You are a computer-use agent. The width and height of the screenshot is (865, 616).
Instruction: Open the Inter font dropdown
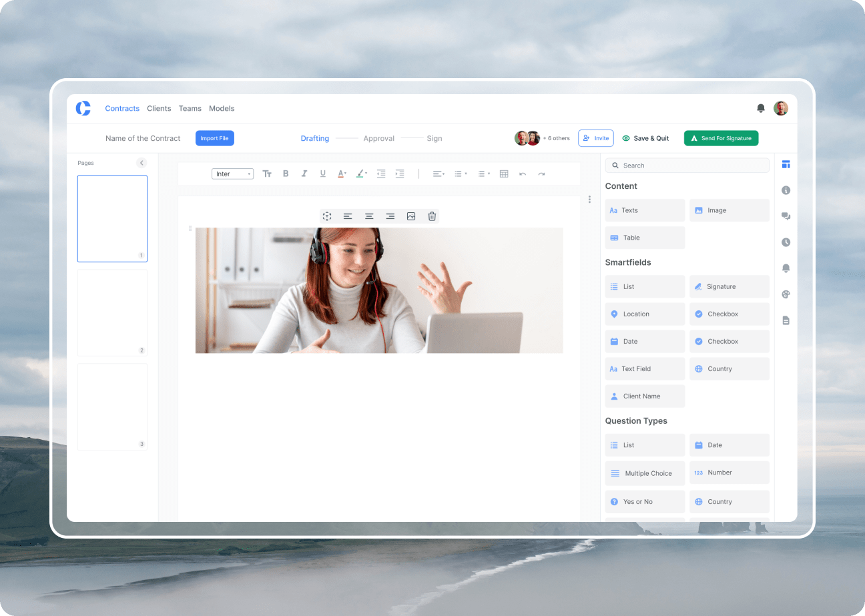[232, 174]
